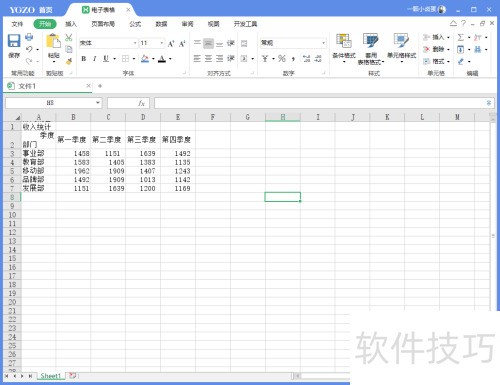Click the Print icon
500x385 pixels.
(x=29, y=37)
